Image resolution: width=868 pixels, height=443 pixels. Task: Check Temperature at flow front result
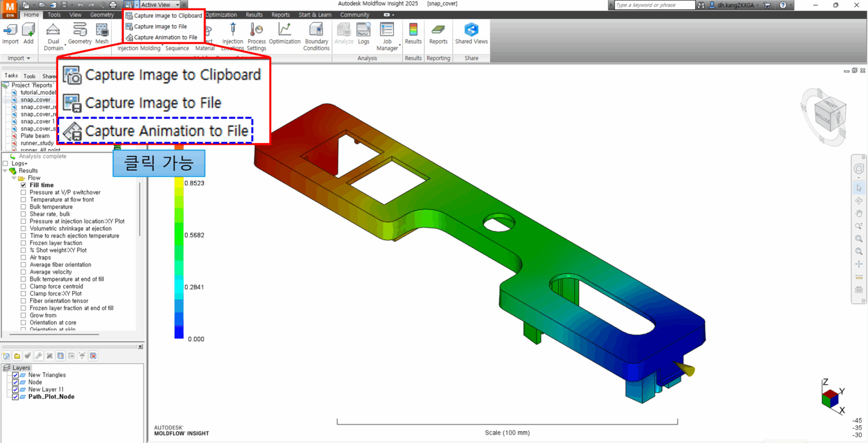point(24,199)
